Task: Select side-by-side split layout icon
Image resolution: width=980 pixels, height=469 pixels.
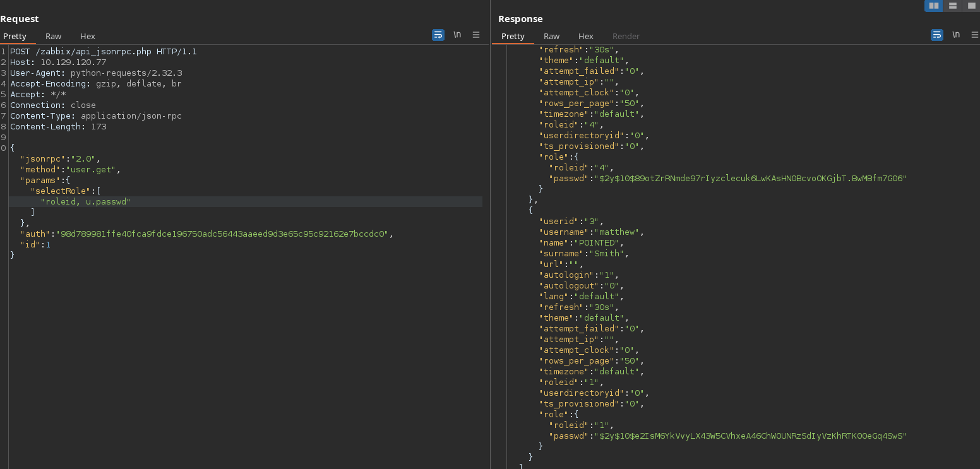Action: click(933, 6)
